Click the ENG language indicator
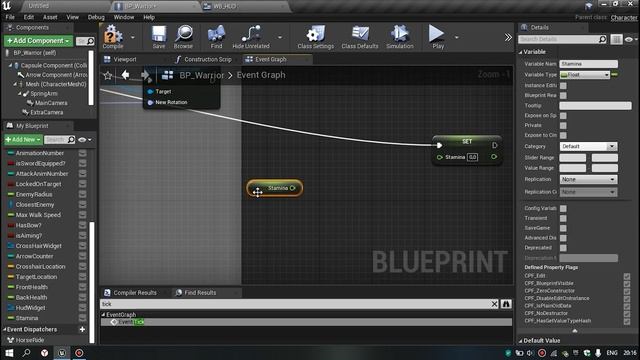 point(612,353)
